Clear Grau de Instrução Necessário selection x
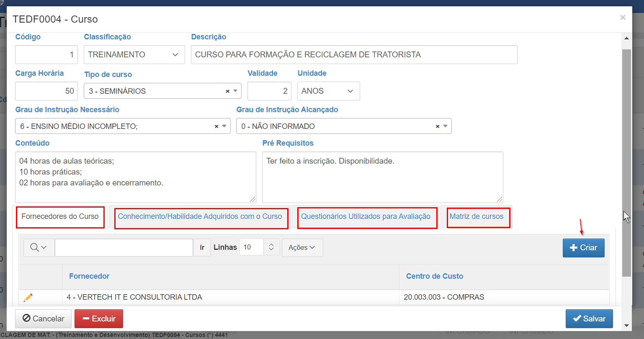Viewport: 644px width, 339px height. tap(216, 126)
